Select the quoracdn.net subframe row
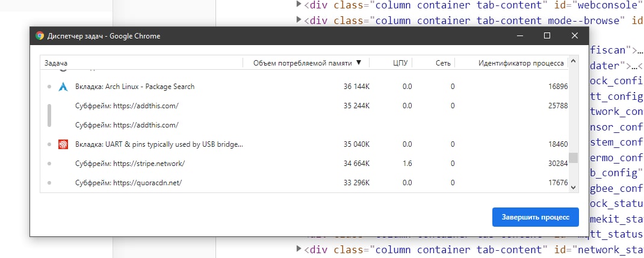 coord(241,183)
